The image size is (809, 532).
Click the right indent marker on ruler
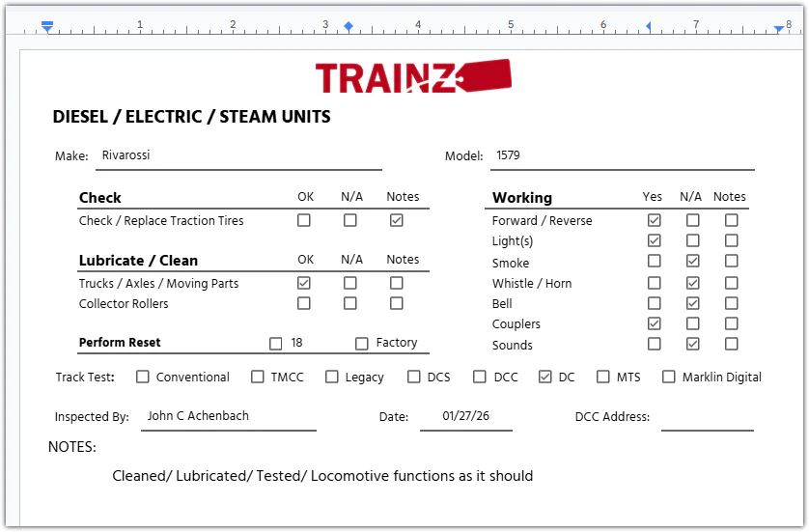[778, 29]
